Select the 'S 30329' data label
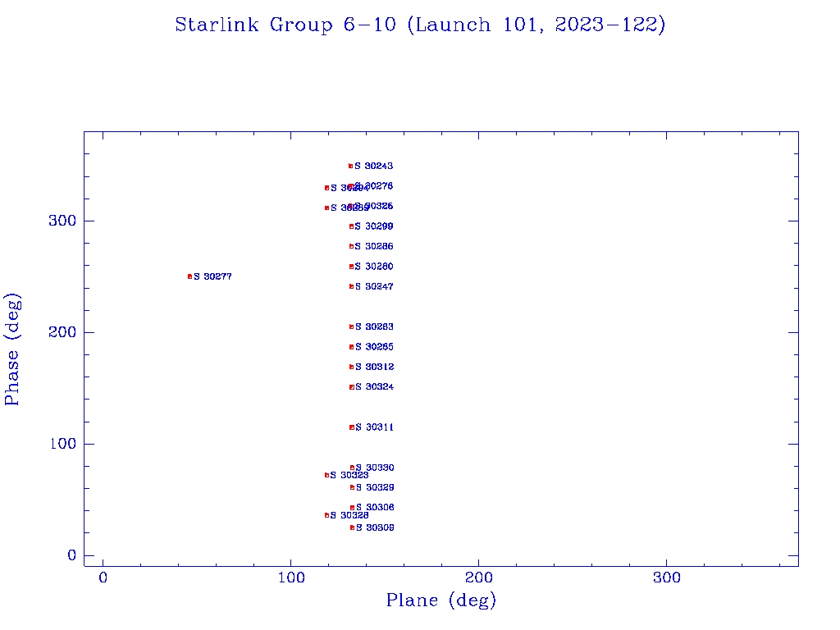The image size is (840, 630). [x=375, y=487]
